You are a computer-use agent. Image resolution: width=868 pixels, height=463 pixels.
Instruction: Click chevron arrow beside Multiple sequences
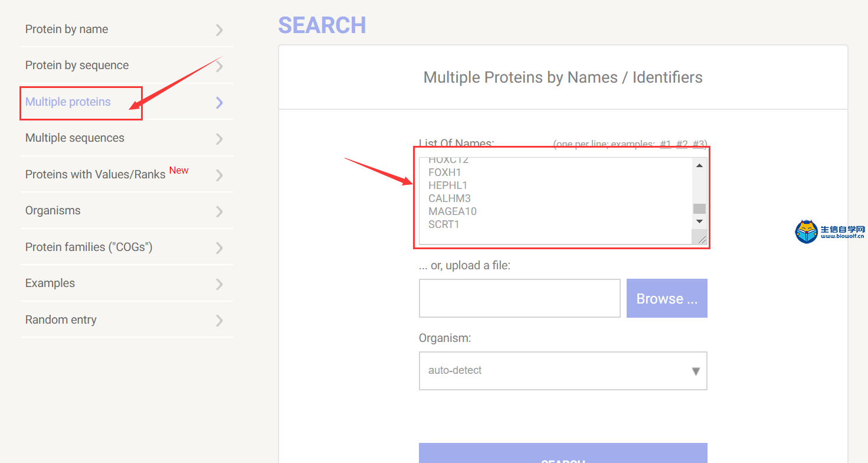tap(220, 139)
